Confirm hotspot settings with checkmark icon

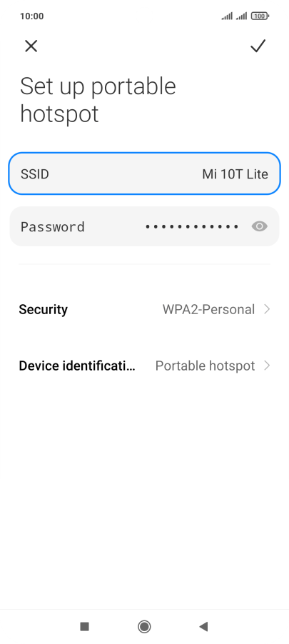point(258,46)
